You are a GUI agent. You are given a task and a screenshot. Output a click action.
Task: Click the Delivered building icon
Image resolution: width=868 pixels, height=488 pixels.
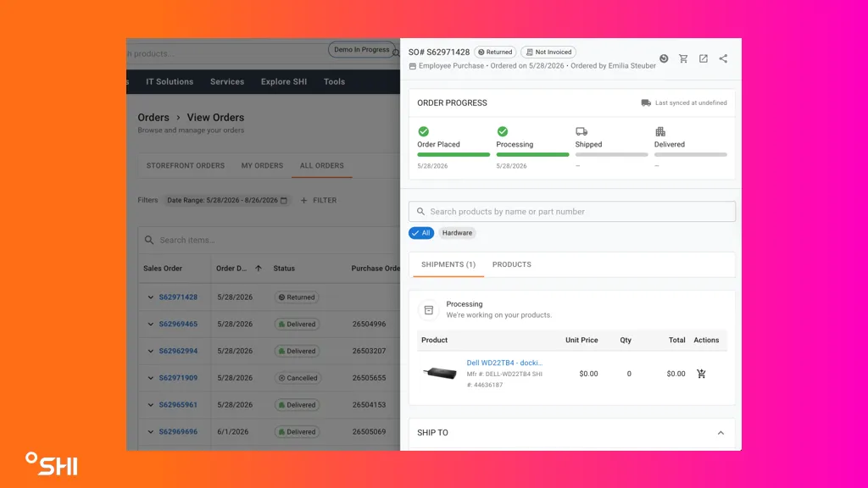(659, 131)
